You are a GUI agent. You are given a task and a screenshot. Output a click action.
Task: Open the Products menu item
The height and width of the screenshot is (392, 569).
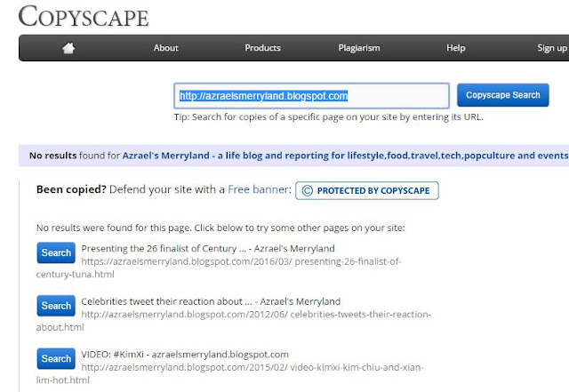(263, 48)
